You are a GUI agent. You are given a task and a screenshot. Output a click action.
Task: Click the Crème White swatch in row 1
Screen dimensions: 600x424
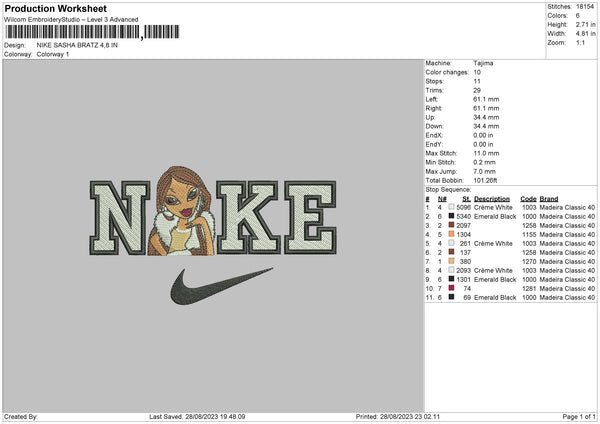(x=452, y=207)
